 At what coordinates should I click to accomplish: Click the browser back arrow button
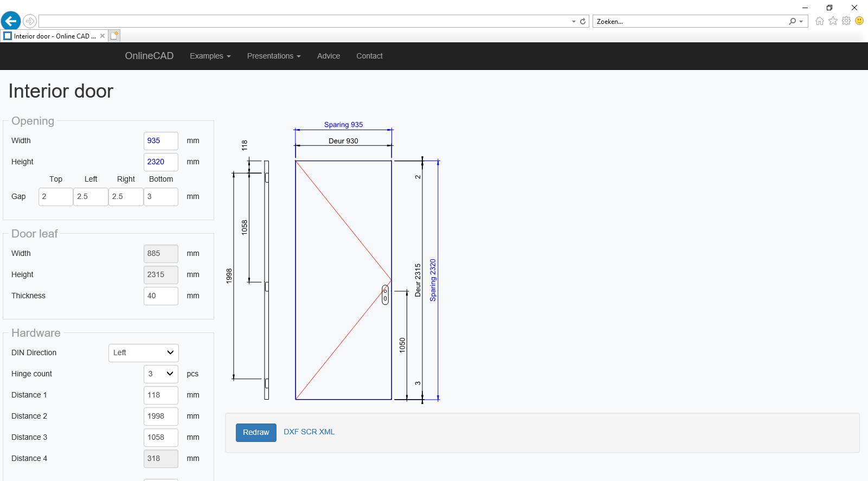11,21
